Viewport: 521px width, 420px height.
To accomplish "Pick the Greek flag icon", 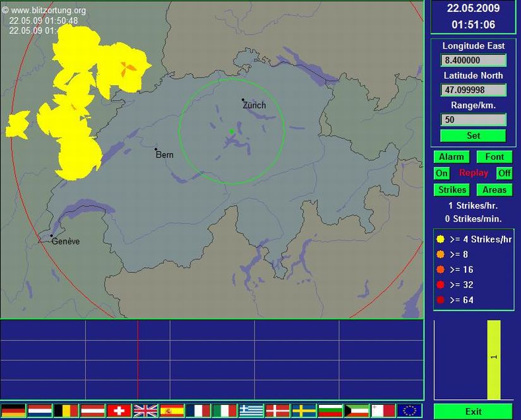I will tap(251, 411).
